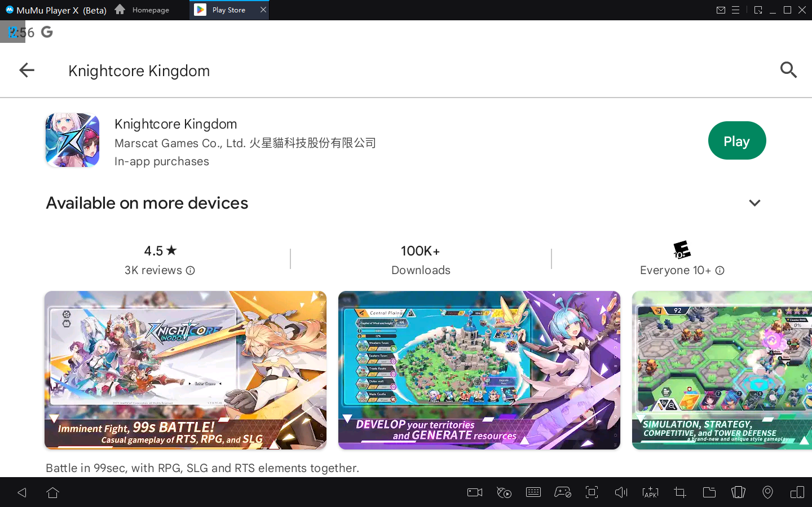This screenshot has width=812, height=507.
Task: Open the MuMu hamburger menu
Action: pos(735,10)
